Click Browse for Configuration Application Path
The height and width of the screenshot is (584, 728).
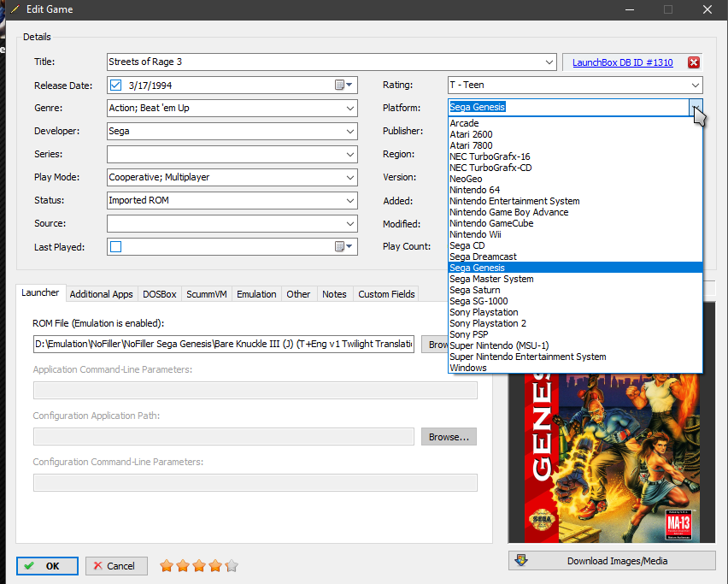coord(449,437)
